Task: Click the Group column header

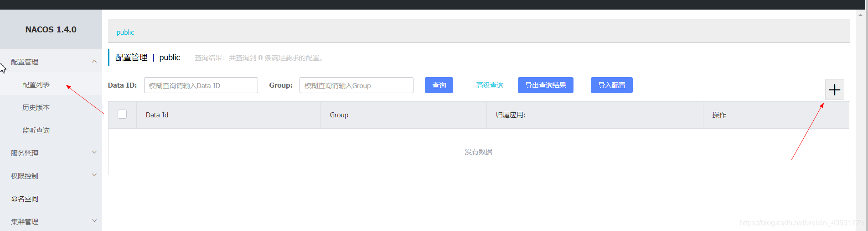Action: (403, 115)
